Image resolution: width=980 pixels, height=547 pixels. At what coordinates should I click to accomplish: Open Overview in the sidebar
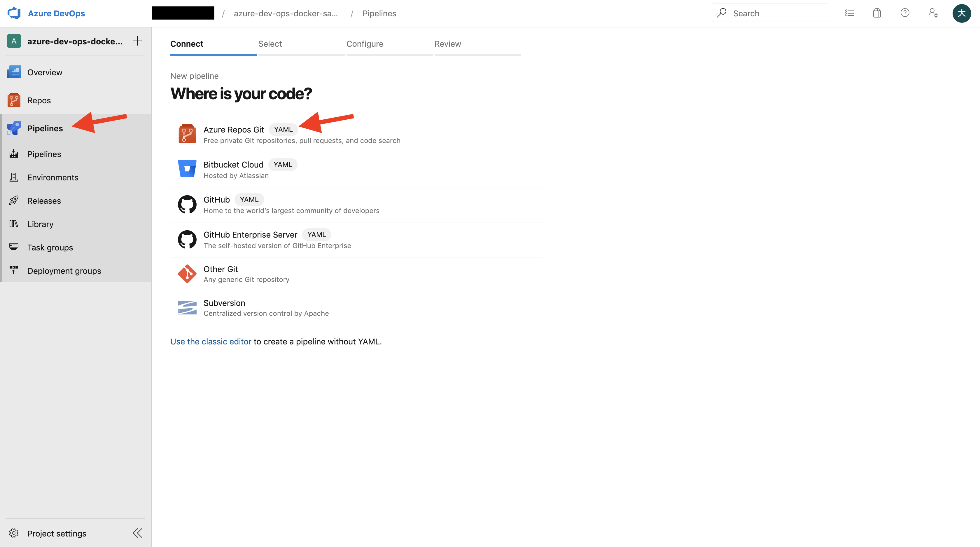point(76,72)
